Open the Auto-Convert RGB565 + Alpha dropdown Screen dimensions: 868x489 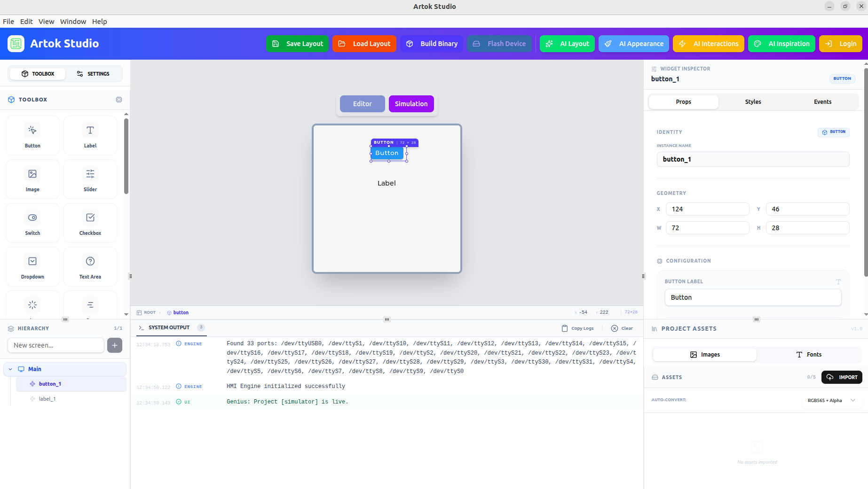pos(831,401)
